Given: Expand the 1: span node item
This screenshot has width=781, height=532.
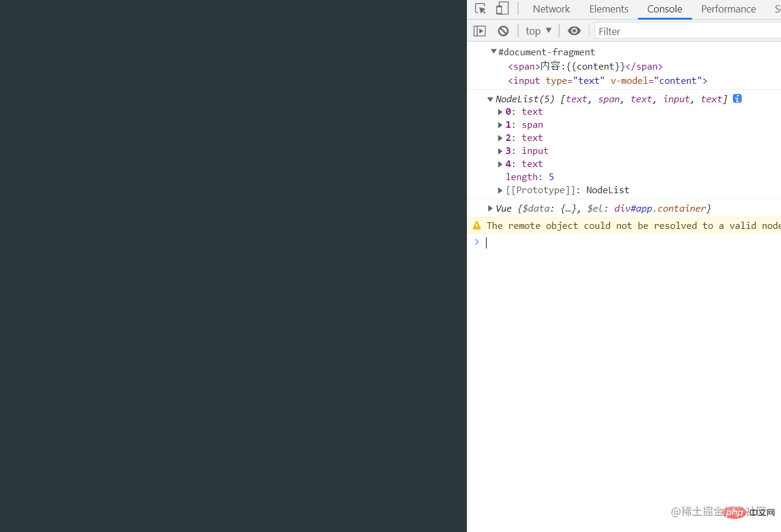Looking at the screenshot, I should (x=500, y=125).
